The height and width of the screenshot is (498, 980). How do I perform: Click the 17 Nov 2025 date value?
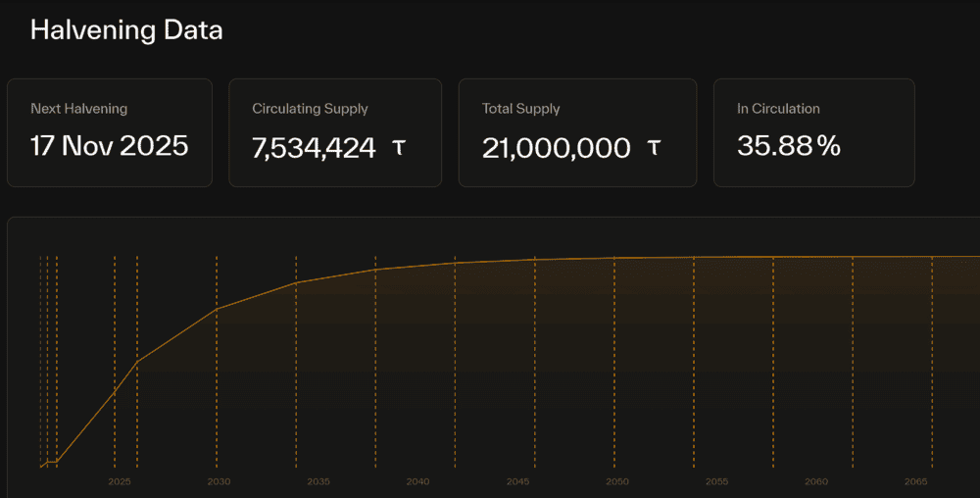[109, 146]
